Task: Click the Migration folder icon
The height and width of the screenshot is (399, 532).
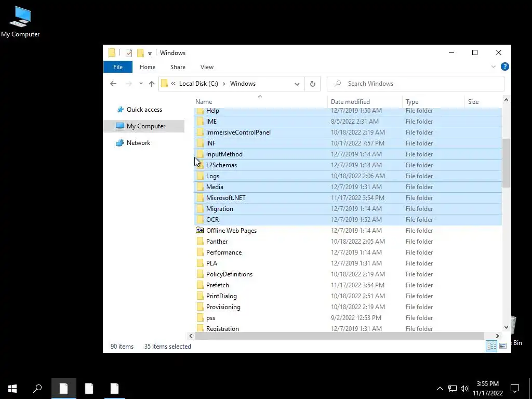Action: pyautogui.click(x=200, y=209)
